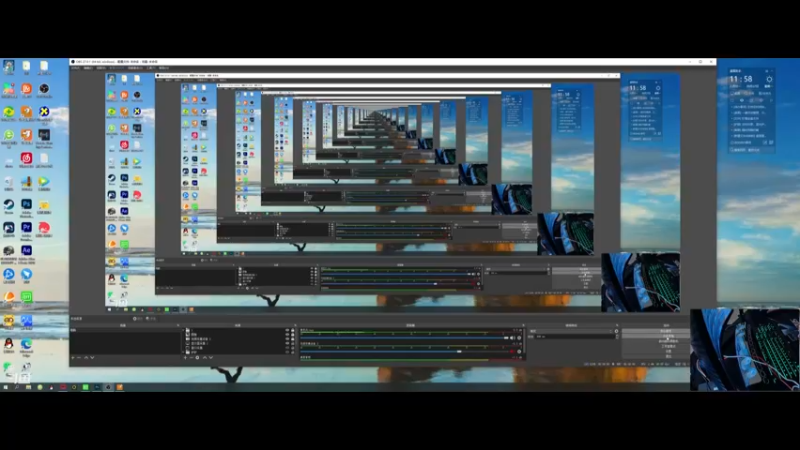Click the Windows Start button
Screen dimensions: 800x450
coord(6,387)
